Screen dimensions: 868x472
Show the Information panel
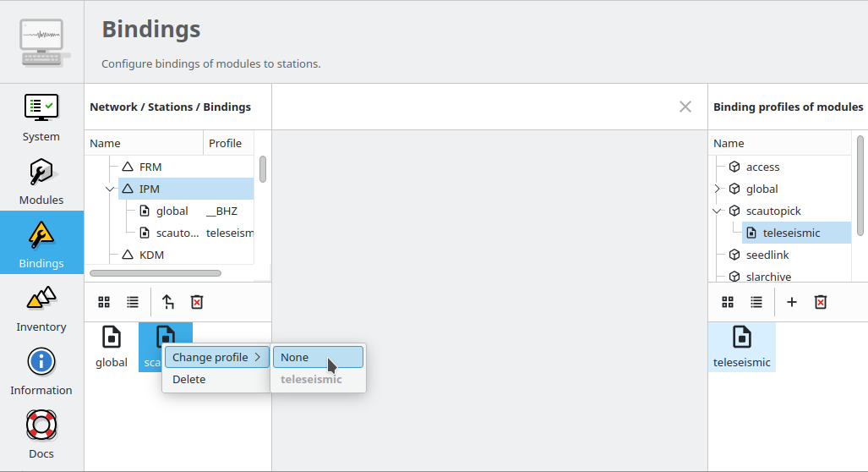click(41, 370)
